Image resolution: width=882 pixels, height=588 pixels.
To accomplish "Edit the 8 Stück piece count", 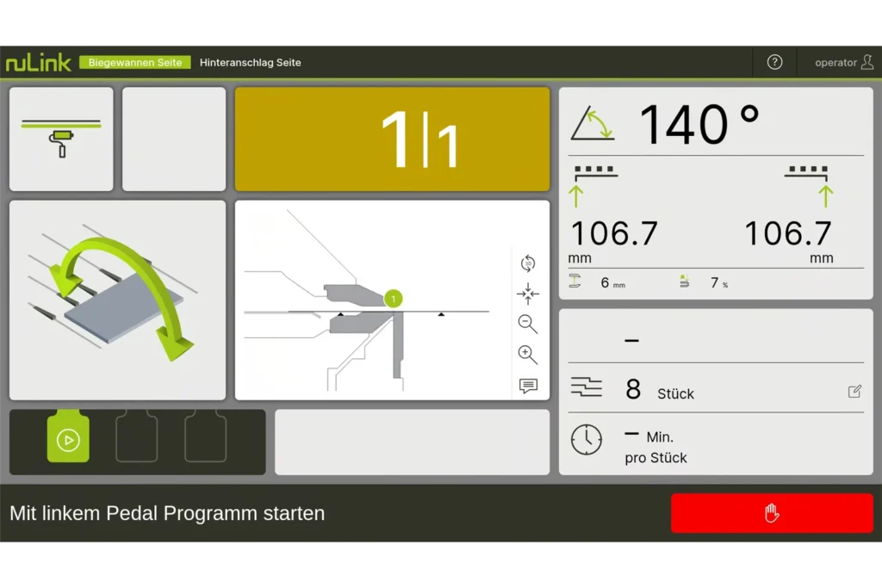I will (854, 391).
